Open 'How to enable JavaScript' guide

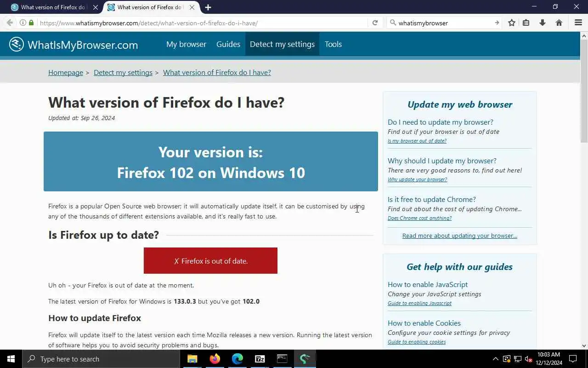point(428,284)
